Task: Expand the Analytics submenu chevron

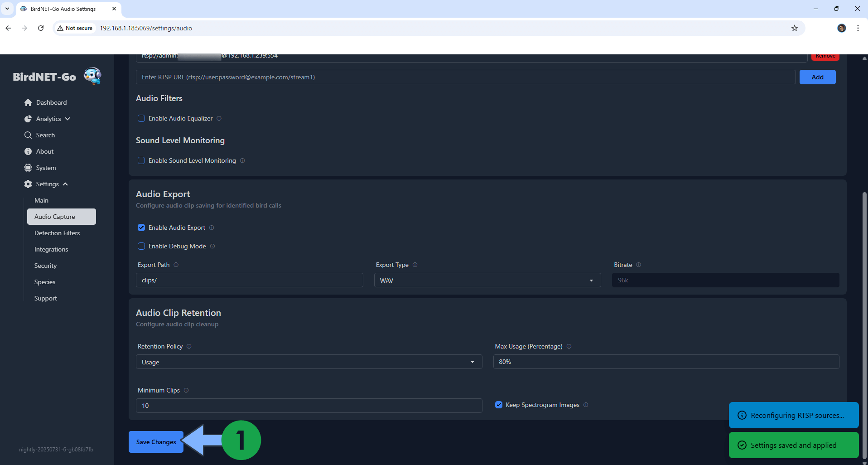Action: [x=68, y=119]
